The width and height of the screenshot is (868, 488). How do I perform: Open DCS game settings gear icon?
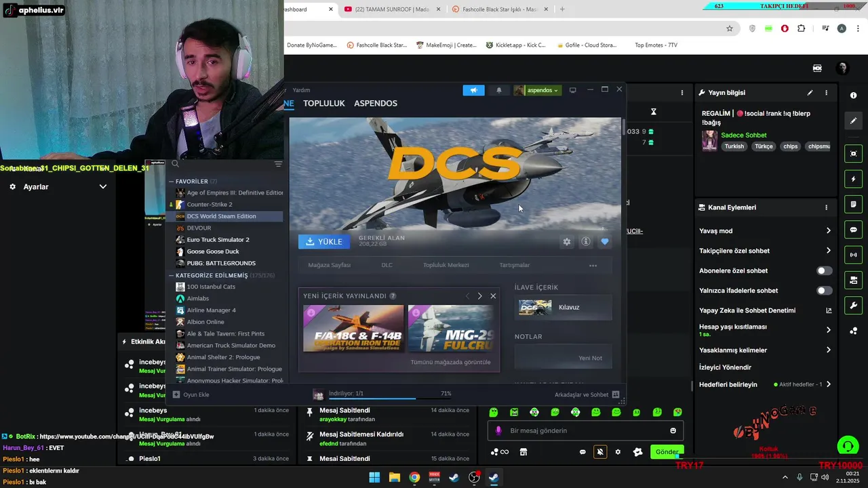tap(567, 241)
